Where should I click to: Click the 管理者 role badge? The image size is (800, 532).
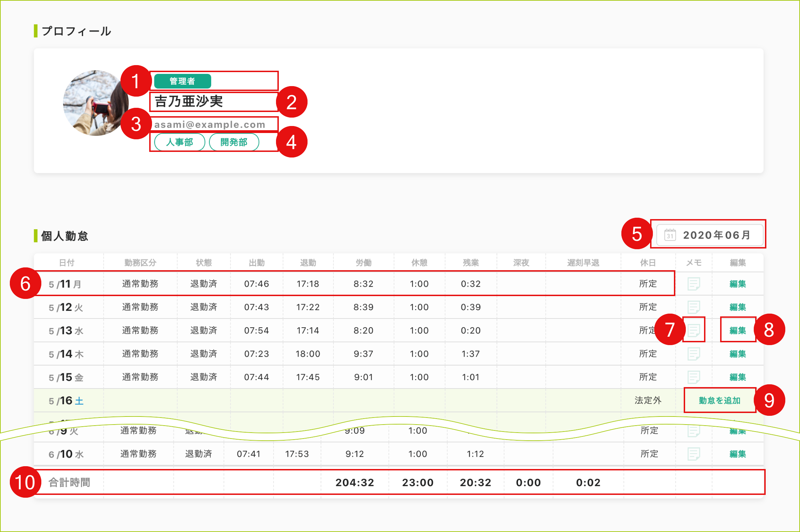(182, 81)
